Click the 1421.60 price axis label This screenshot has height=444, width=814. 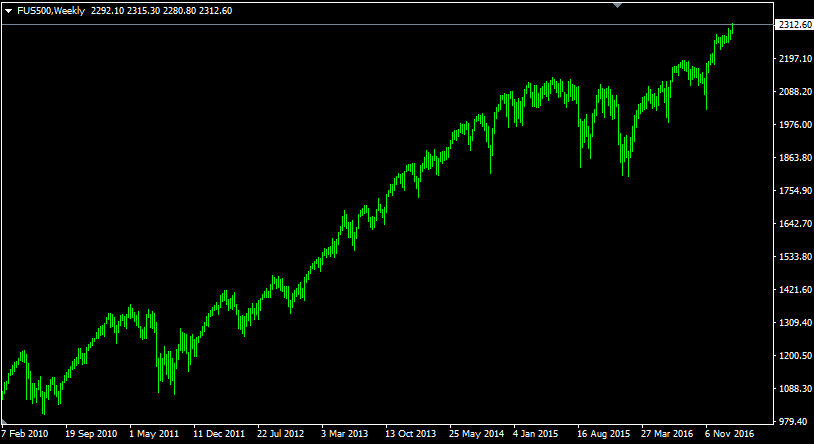coord(795,289)
